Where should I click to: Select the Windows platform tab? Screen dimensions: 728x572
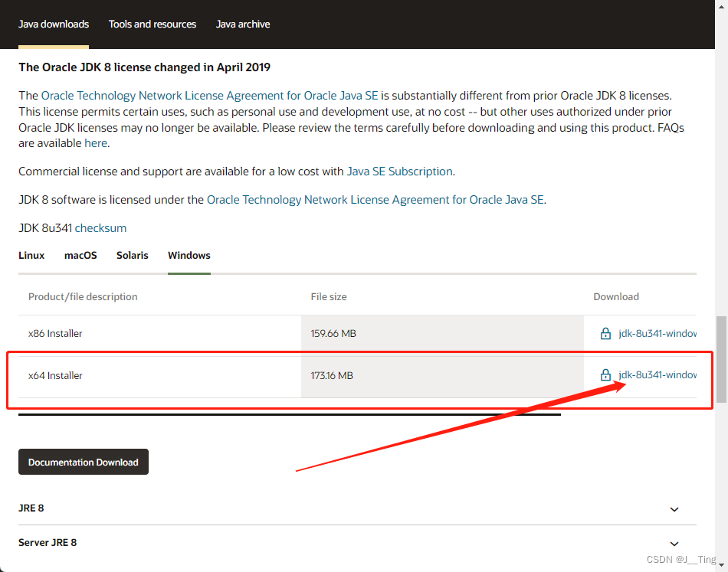(189, 255)
